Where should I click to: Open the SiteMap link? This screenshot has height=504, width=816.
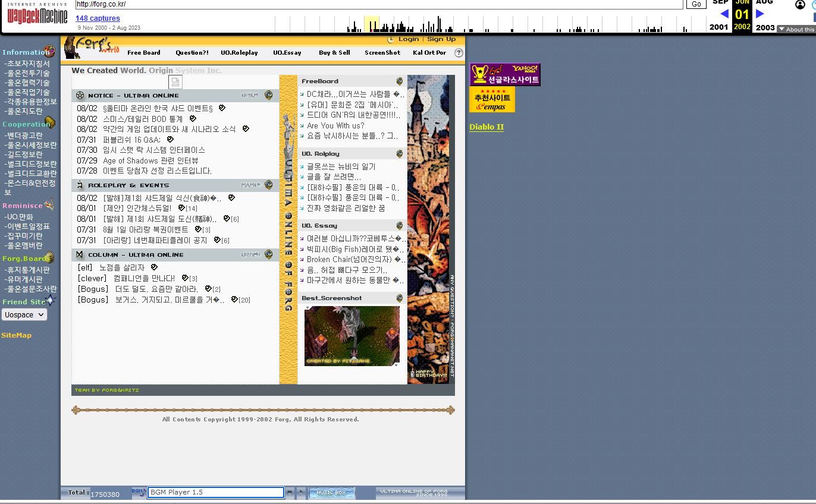pyautogui.click(x=17, y=335)
